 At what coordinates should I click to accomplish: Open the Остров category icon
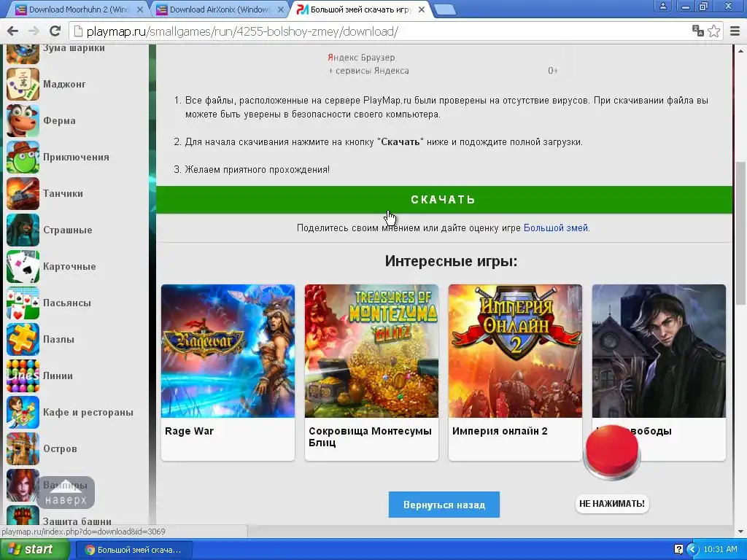(x=23, y=448)
